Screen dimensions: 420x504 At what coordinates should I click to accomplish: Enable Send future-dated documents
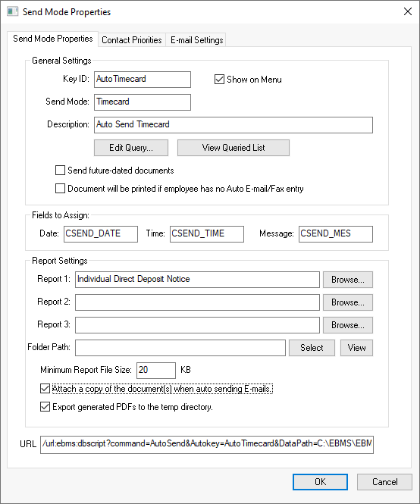tap(60, 170)
